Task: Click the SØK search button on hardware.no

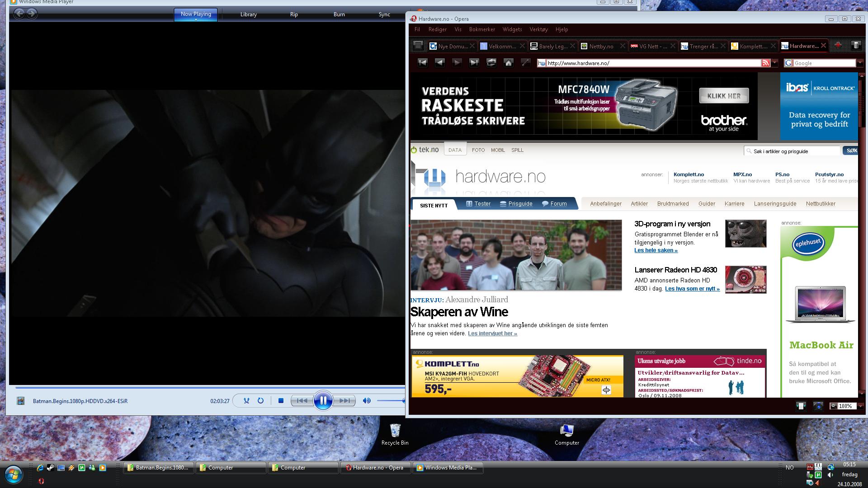Action: (x=850, y=150)
